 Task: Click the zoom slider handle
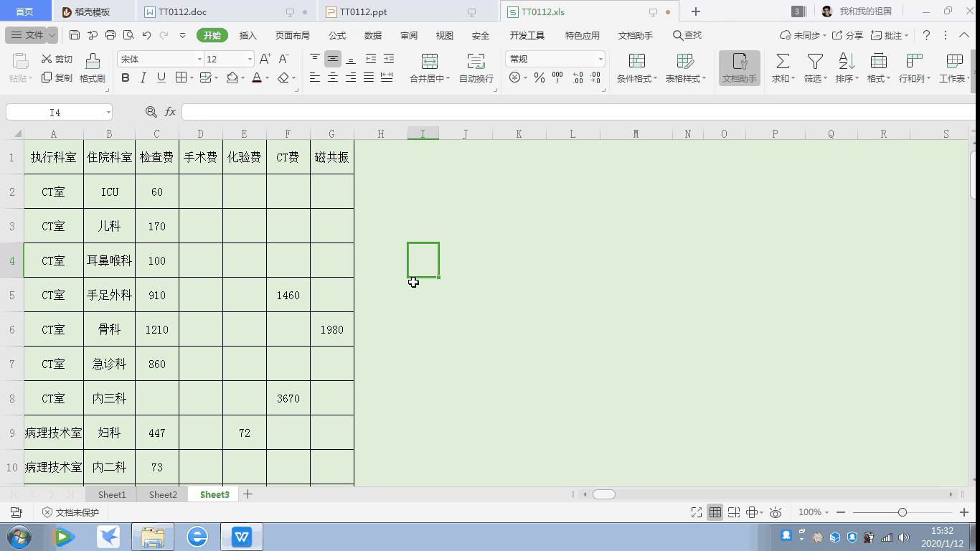(x=903, y=512)
